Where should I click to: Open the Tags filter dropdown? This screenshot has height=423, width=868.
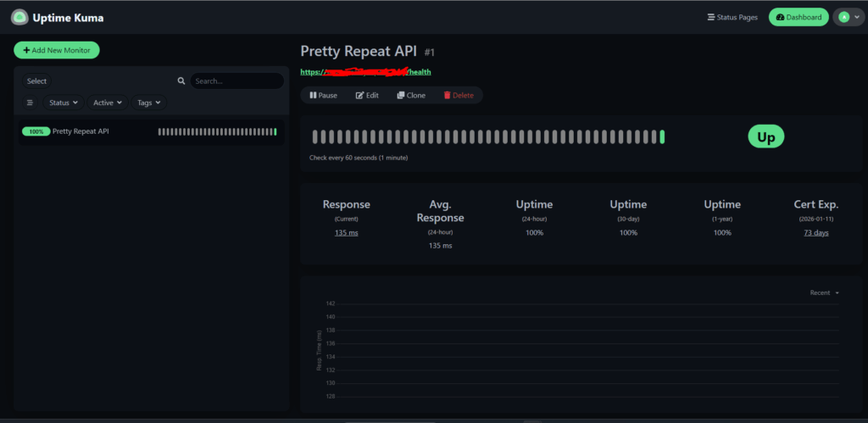pos(149,103)
